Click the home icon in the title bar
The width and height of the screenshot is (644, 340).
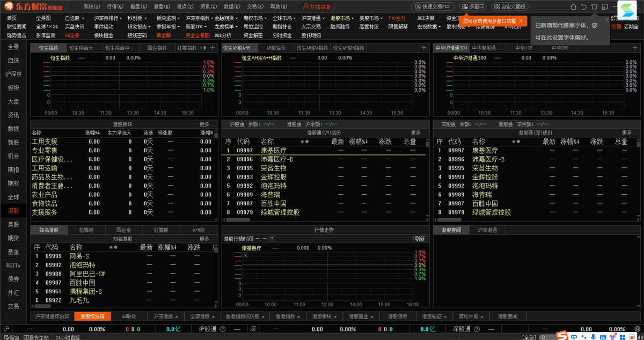tap(573, 7)
